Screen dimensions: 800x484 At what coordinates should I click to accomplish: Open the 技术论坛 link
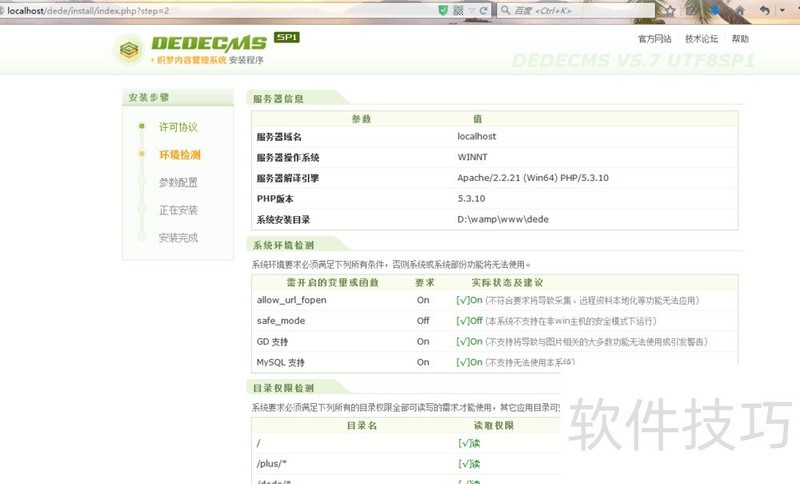702,39
